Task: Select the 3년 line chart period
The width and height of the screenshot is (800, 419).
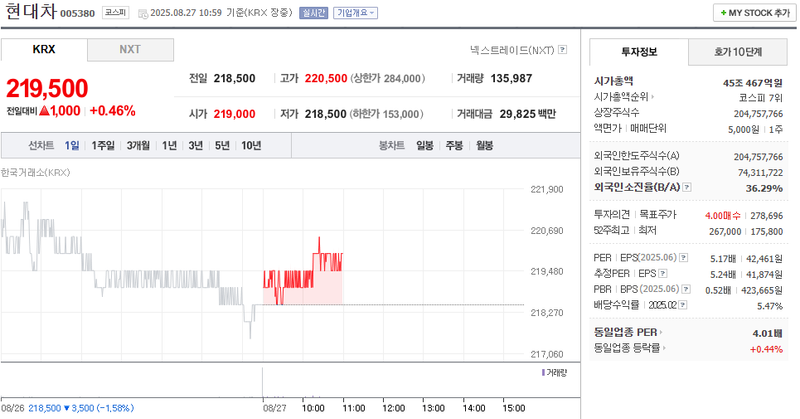Action: 196,145
